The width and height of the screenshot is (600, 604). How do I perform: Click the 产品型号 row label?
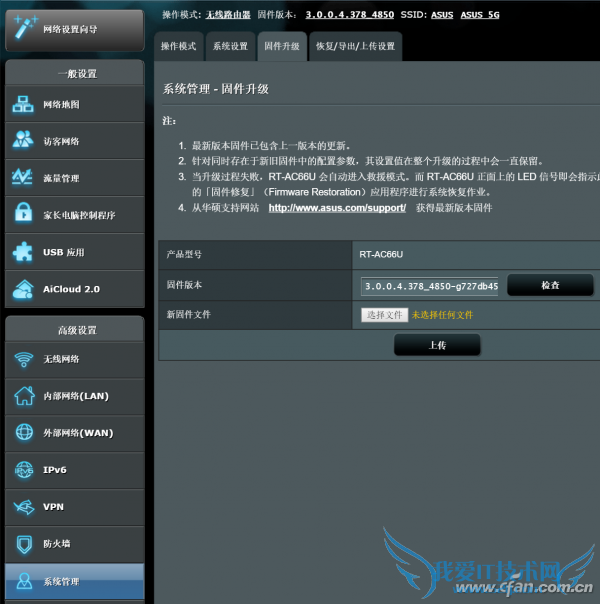184,254
